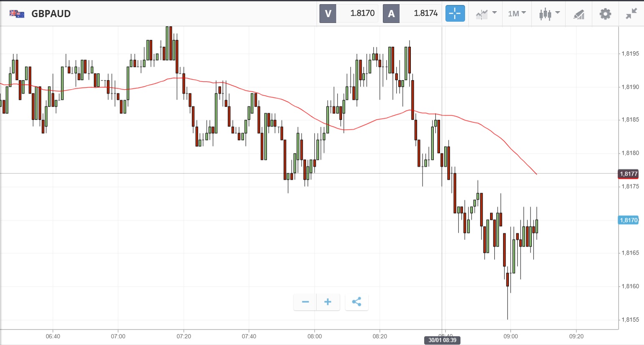Toggle the crosshair cursor button
The width and height of the screenshot is (644, 345).
(x=455, y=14)
